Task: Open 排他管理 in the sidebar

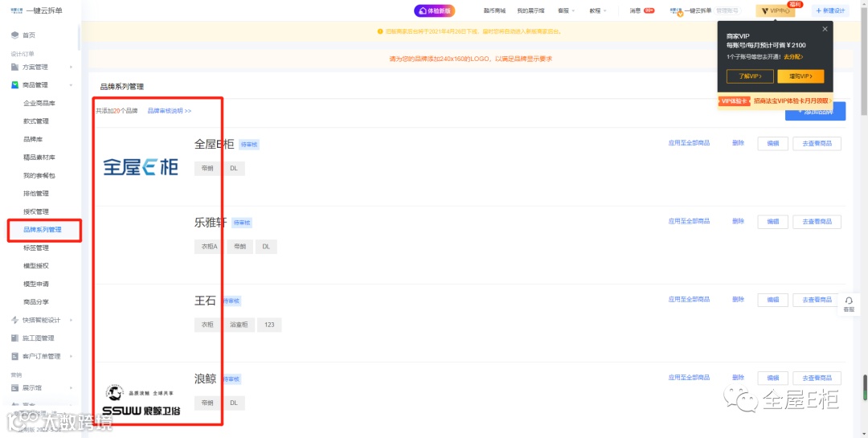Action: click(36, 193)
